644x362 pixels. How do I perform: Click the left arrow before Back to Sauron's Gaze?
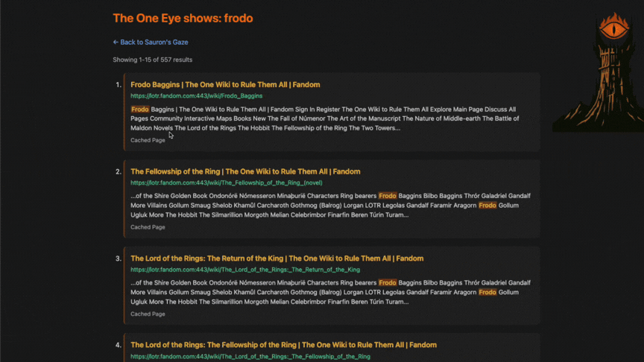point(116,42)
